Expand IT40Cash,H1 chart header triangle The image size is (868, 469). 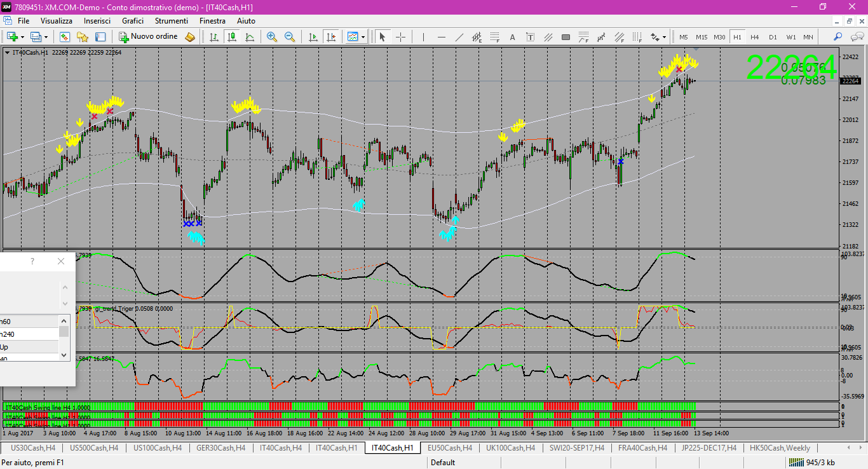point(7,53)
